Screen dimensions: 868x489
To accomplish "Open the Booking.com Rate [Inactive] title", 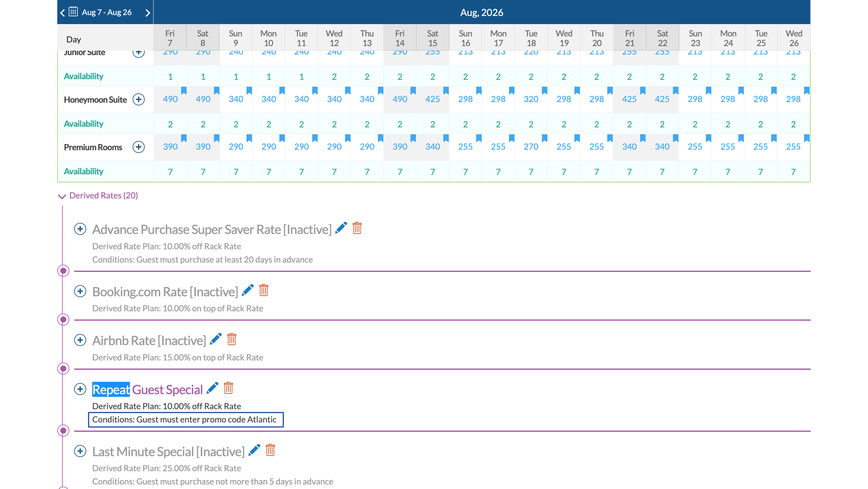I will 165,292.
